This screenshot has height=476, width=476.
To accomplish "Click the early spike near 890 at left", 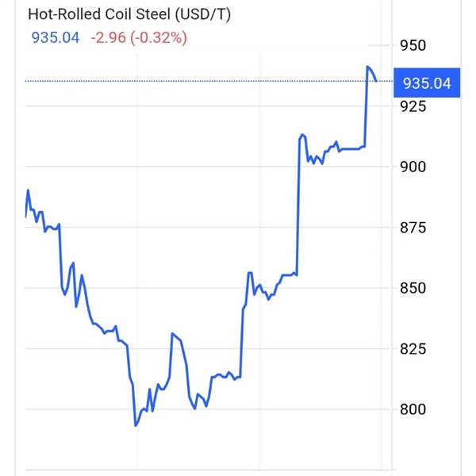I will (x=28, y=190).
